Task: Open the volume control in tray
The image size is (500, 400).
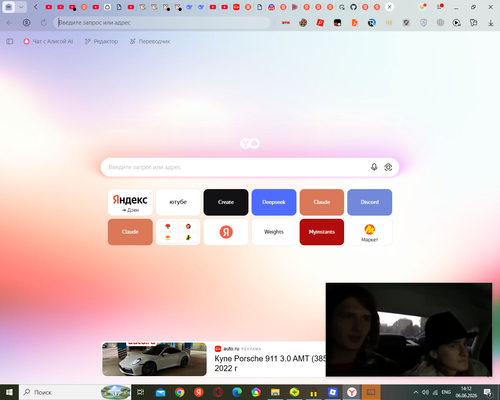Action: [425, 392]
